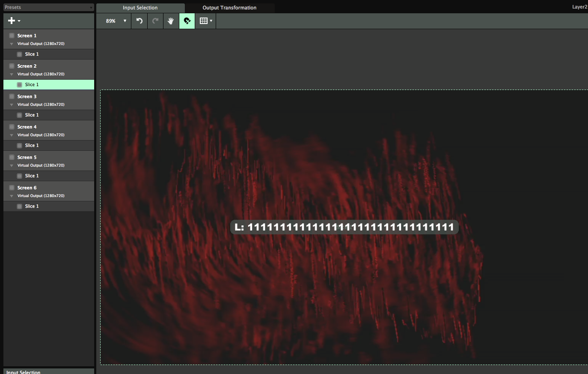Undo the last action in the toolbar
This screenshot has height=374, width=588.
140,21
